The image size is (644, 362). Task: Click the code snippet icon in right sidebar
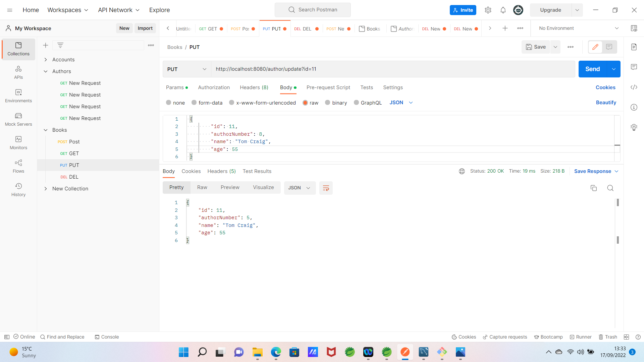[634, 87]
